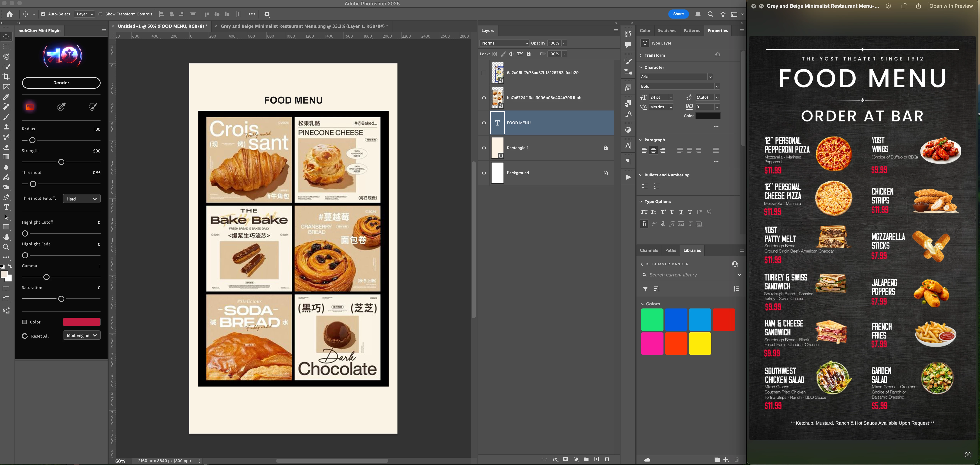
Task: Enable Show Transform Controls checkbox
Action: pos(101,14)
